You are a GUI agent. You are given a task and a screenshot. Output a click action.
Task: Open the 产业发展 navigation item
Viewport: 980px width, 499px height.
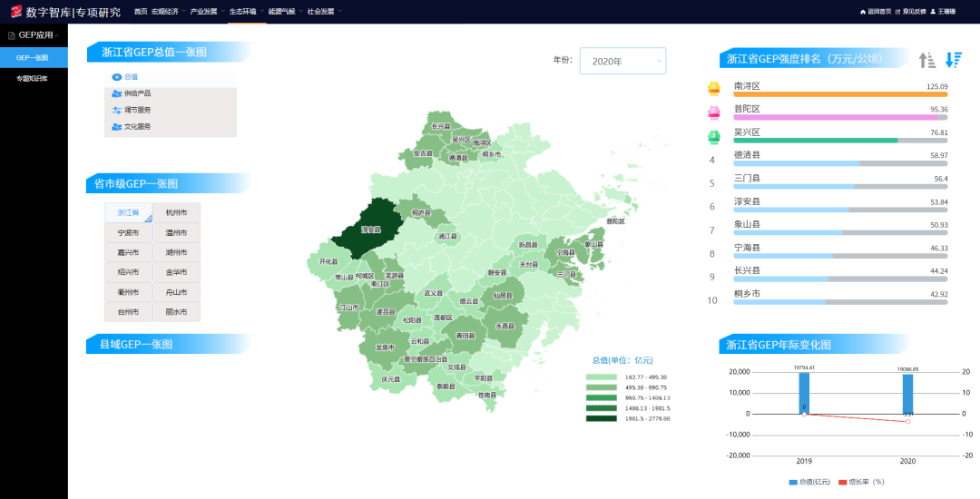tap(203, 11)
